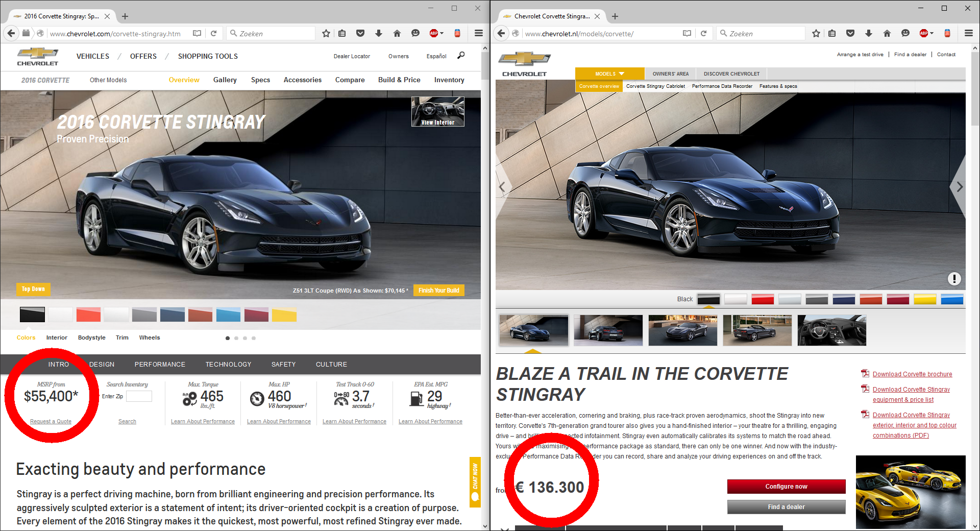Image resolution: width=980 pixels, height=531 pixels.
Task: Click search magnifier on chevrolet.com header
Action: tap(461, 55)
